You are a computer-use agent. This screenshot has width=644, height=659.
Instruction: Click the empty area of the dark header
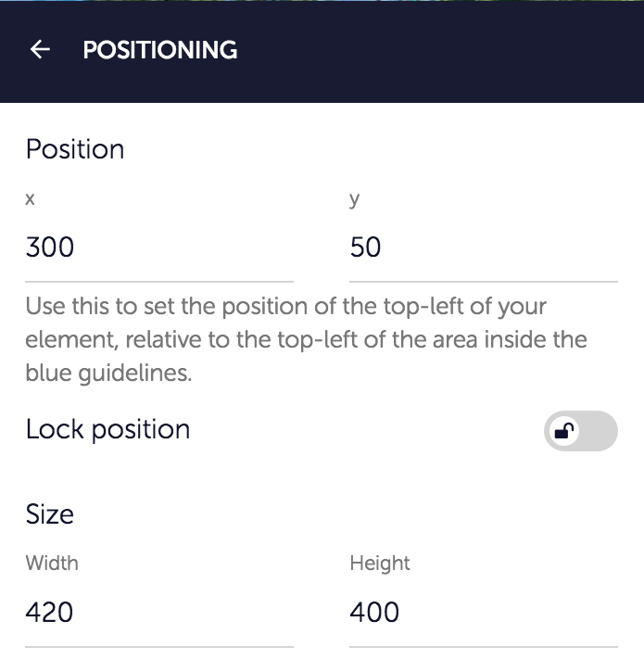pyautogui.click(x=445, y=50)
